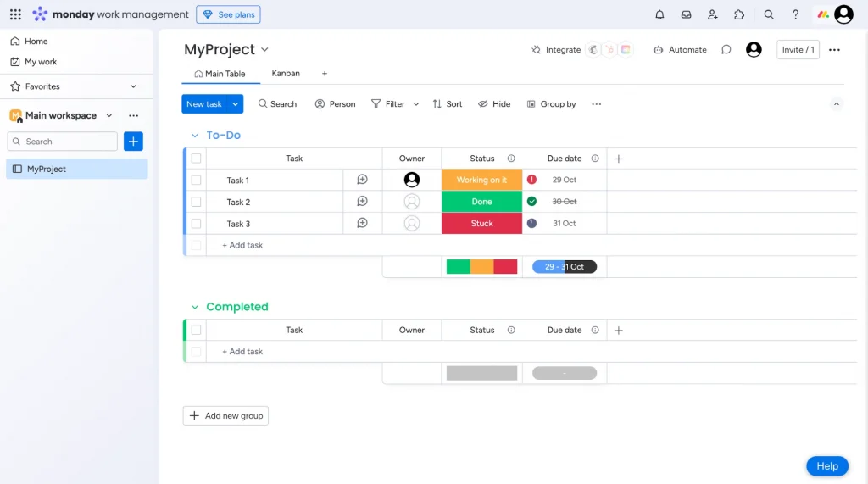Click the See plans button
This screenshot has height=484, width=868.
[228, 14]
